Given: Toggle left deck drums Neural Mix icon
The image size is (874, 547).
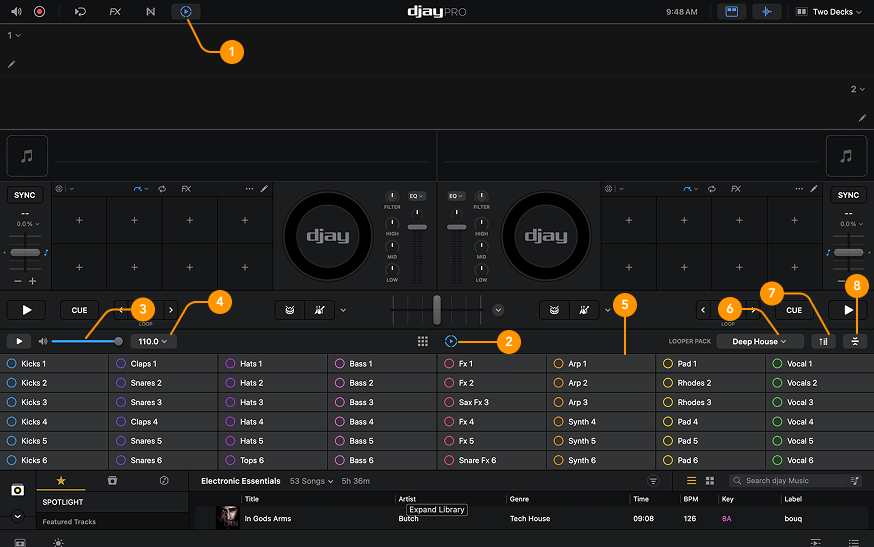Looking at the screenshot, I should coord(290,310).
